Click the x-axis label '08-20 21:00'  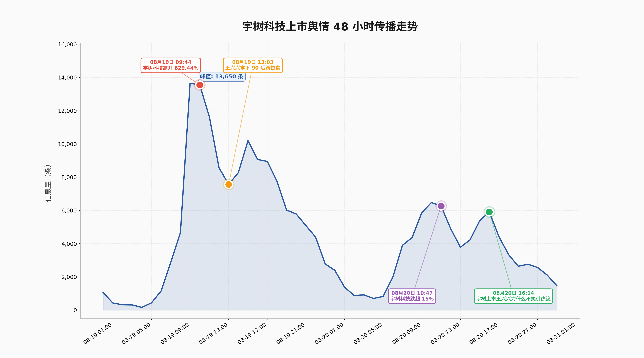coord(523,333)
